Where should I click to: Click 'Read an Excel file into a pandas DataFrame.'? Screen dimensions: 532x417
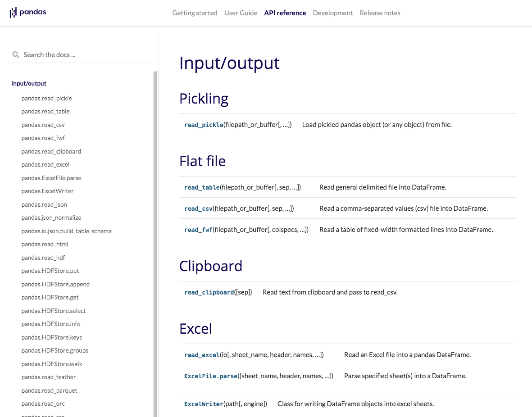408,355
